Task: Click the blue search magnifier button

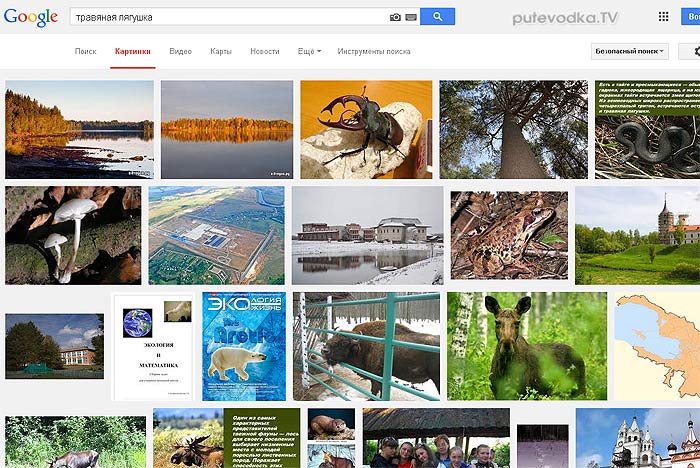Action: [438, 17]
